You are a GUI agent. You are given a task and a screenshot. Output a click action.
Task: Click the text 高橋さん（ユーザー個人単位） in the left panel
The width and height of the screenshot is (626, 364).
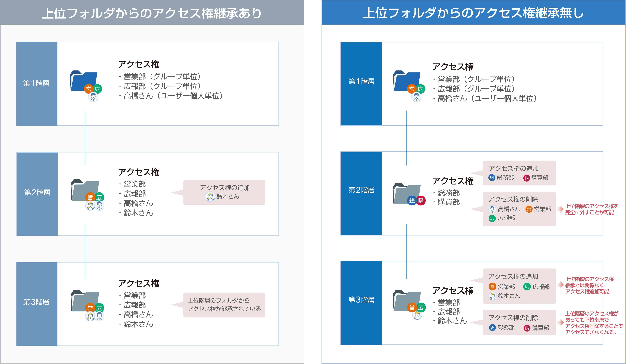tap(174, 96)
